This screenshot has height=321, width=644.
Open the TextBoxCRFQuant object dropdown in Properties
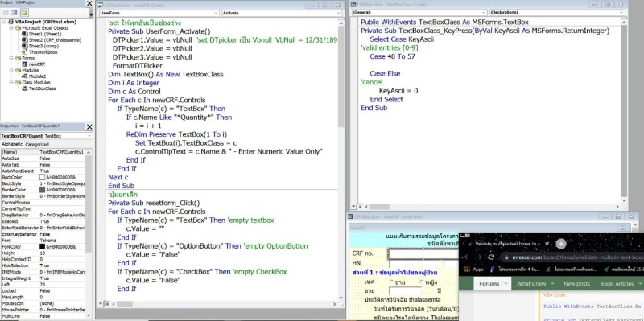(89, 136)
